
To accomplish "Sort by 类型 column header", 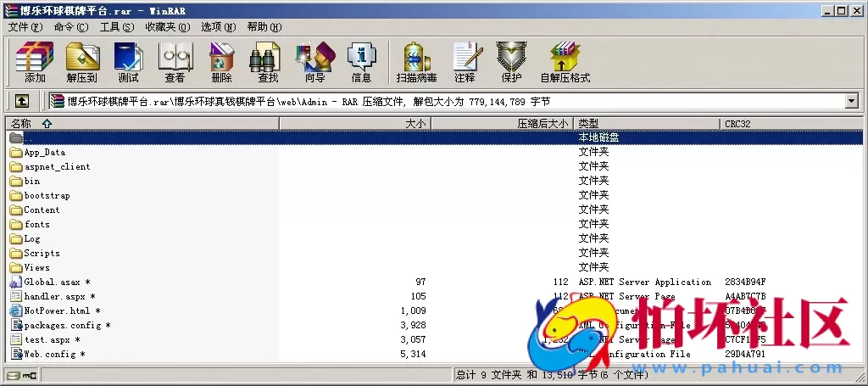I will click(647, 124).
